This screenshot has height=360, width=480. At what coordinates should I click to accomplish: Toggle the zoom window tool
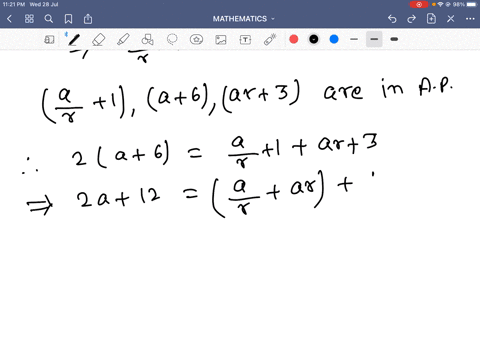click(49, 40)
